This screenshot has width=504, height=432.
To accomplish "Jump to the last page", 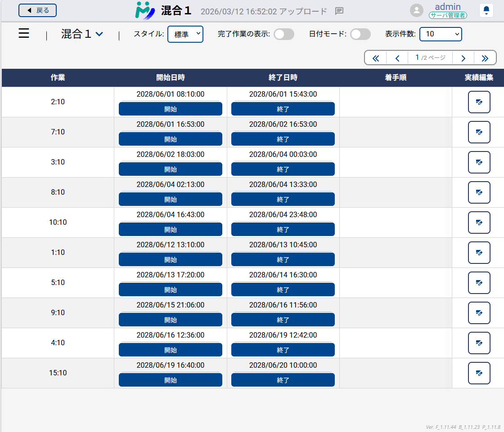I will 485,58.
